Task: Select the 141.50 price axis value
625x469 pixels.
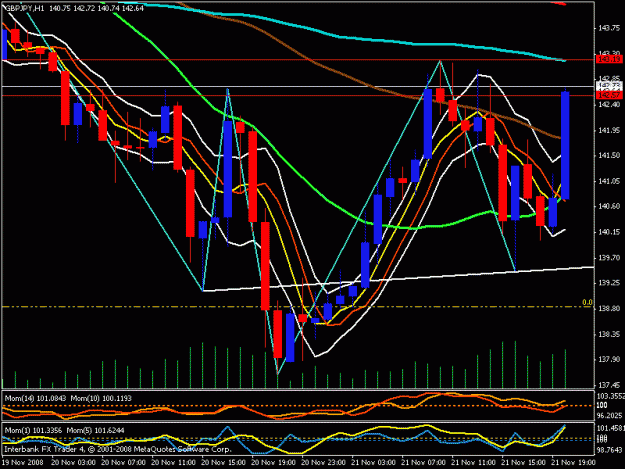Action: [x=609, y=155]
